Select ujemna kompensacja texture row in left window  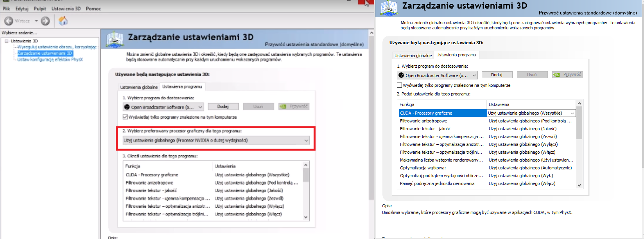coord(213,198)
